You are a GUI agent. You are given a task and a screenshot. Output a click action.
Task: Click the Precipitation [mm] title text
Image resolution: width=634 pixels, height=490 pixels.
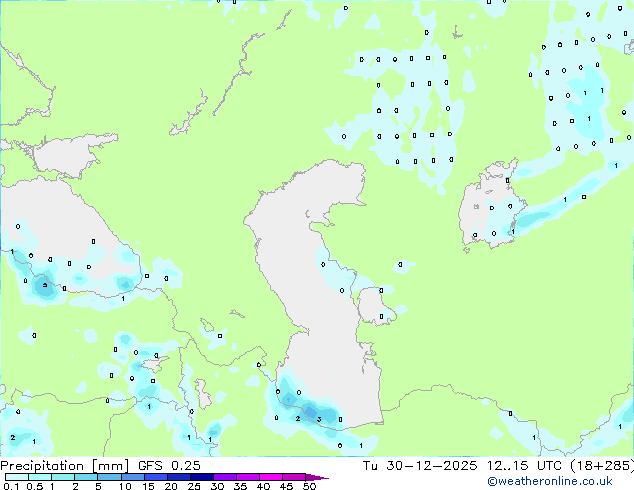click(x=65, y=466)
